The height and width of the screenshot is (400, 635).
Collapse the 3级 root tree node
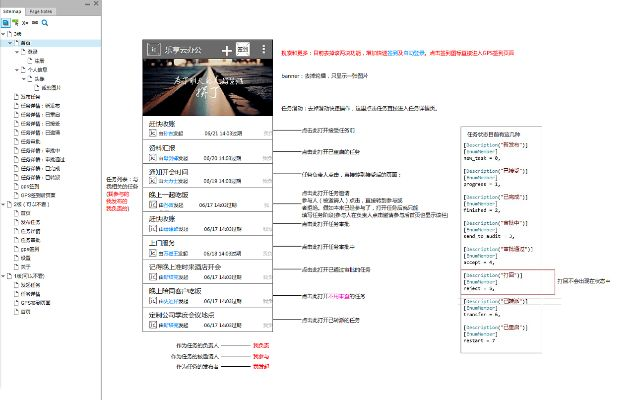[x=4, y=32]
